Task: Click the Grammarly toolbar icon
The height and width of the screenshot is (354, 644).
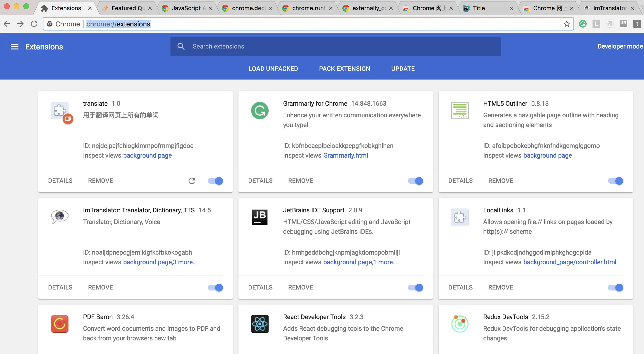Action: 583,24
